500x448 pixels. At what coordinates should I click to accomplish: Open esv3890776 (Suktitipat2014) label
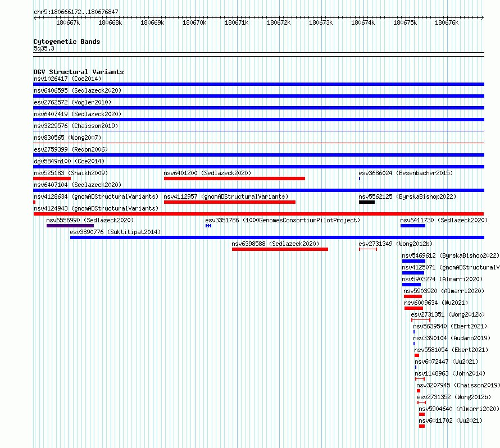115,232
